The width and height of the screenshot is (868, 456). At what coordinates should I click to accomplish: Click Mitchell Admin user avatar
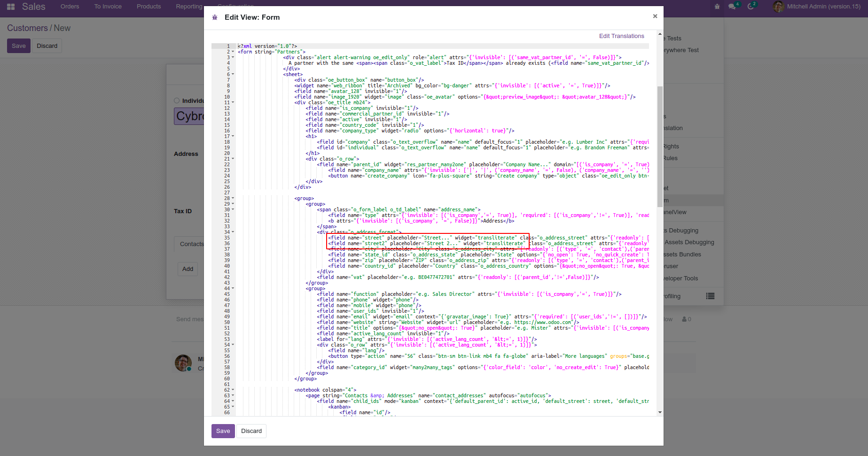pyautogui.click(x=778, y=7)
